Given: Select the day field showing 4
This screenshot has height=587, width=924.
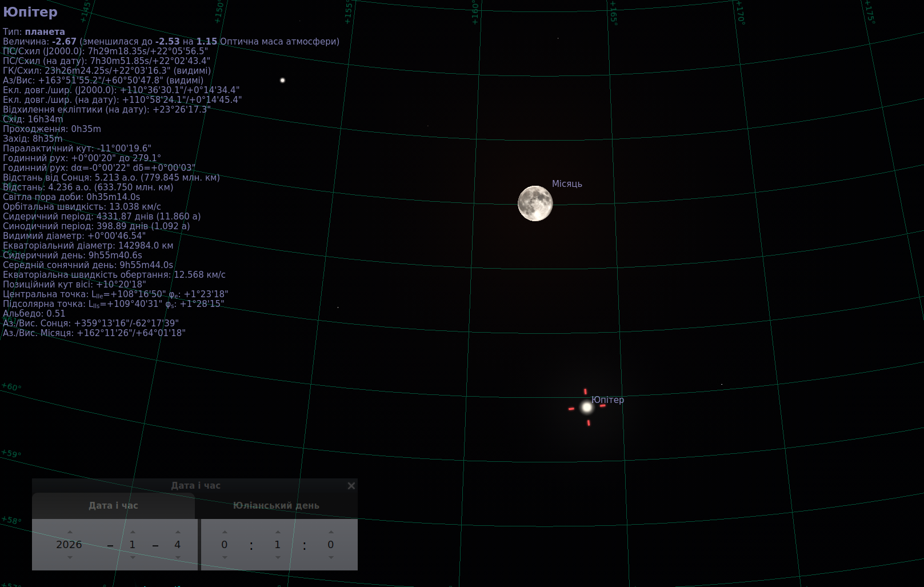Looking at the screenshot, I should click(x=178, y=545).
